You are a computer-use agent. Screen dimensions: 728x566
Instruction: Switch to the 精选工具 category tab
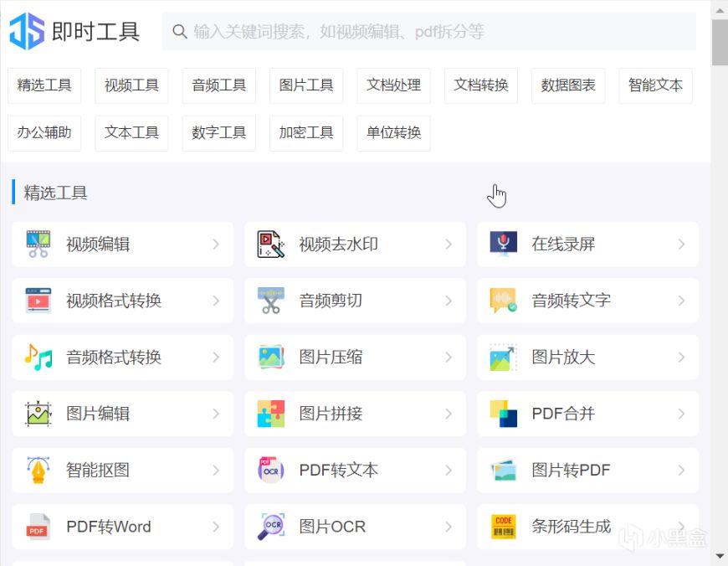click(x=44, y=85)
